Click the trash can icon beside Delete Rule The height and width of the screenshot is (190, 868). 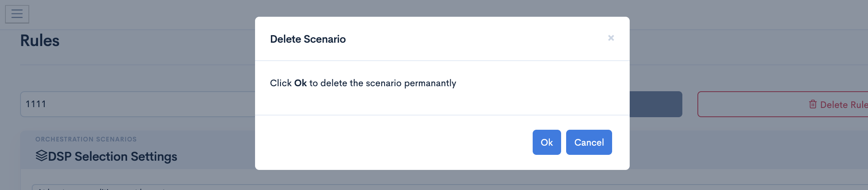[813, 104]
